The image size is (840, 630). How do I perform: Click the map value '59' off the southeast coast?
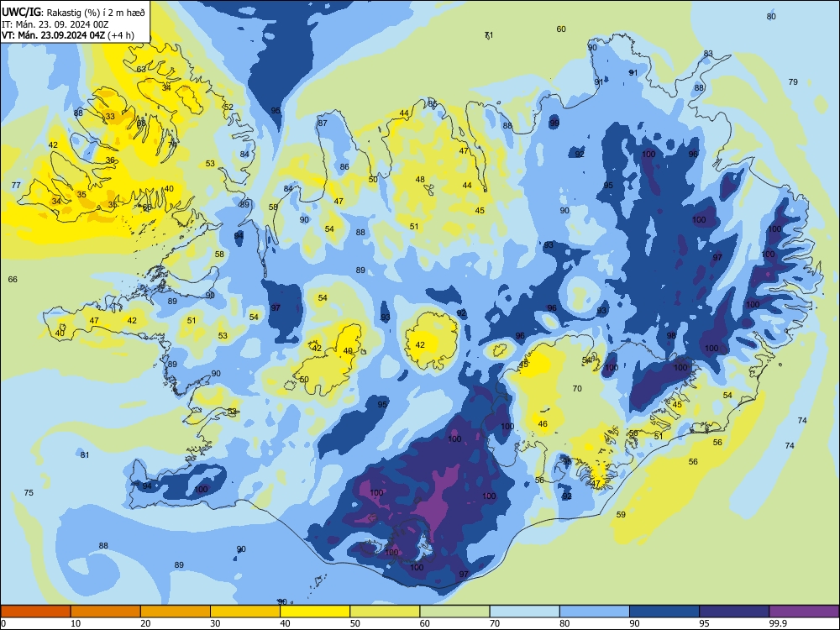[621, 514]
